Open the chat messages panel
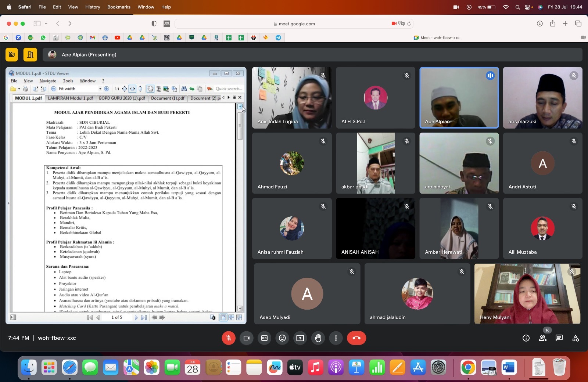The height and width of the screenshot is (382, 588). click(x=559, y=338)
